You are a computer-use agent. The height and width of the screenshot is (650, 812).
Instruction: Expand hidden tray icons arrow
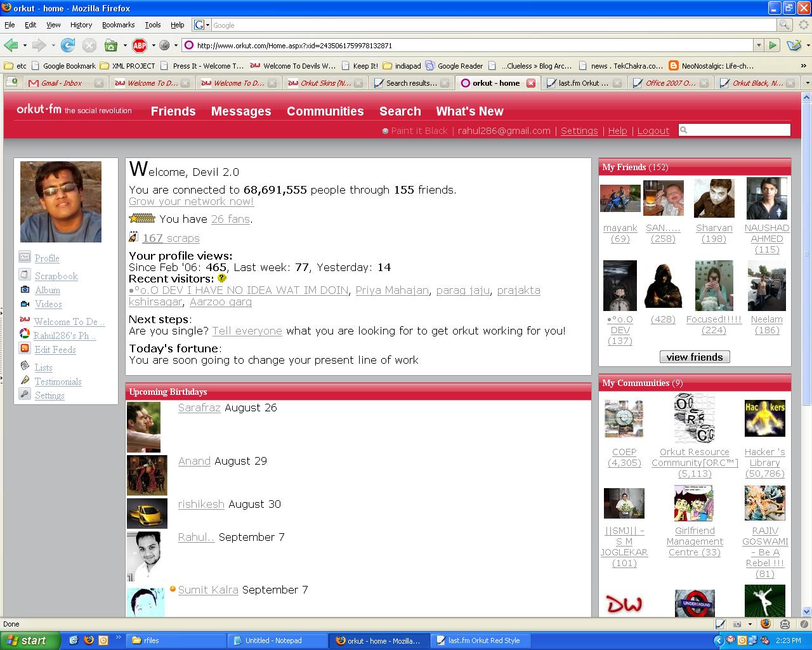pos(717,640)
